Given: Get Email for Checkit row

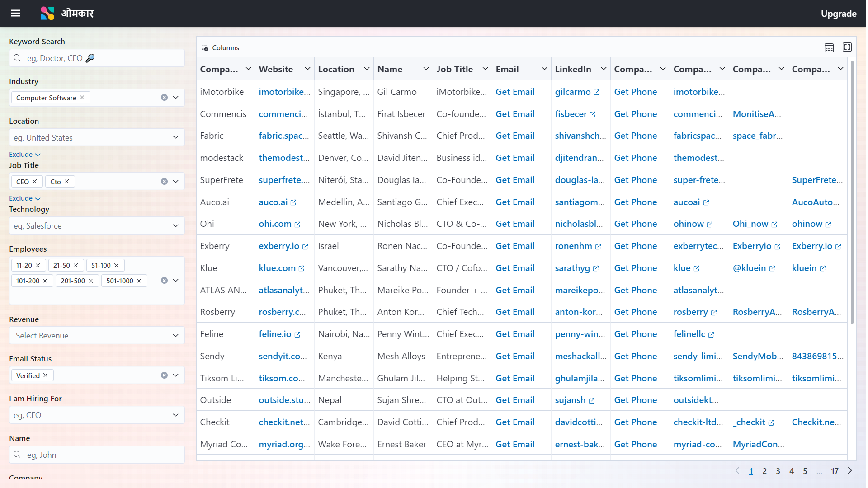Looking at the screenshot, I should pos(515,422).
